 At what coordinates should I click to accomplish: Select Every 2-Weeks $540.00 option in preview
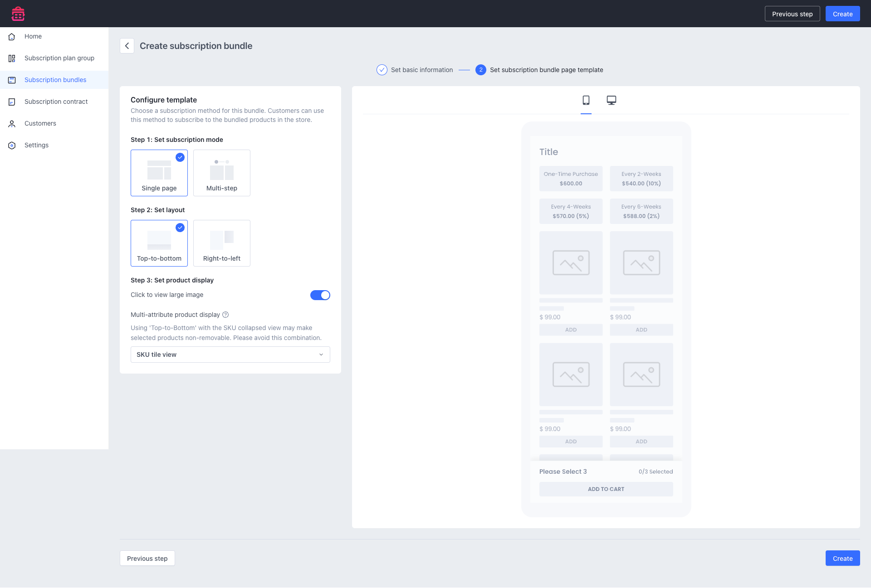coord(641,179)
